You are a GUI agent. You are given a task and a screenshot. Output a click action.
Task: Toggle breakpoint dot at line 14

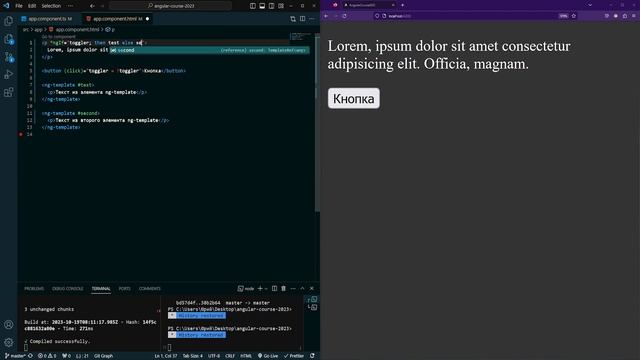click(x=21, y=134)
